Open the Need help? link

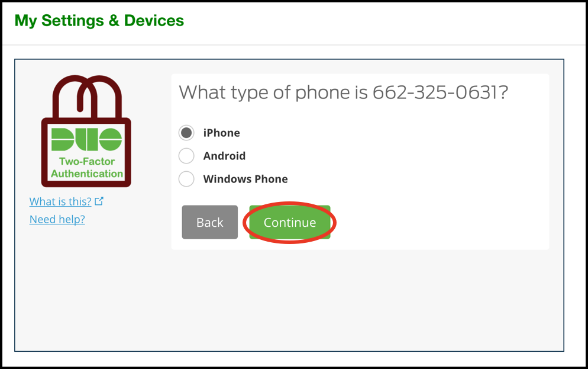click(57, 219)
